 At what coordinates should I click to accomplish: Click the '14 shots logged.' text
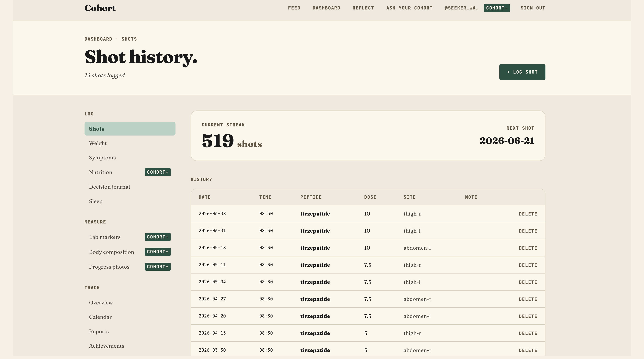pos(105,75)
